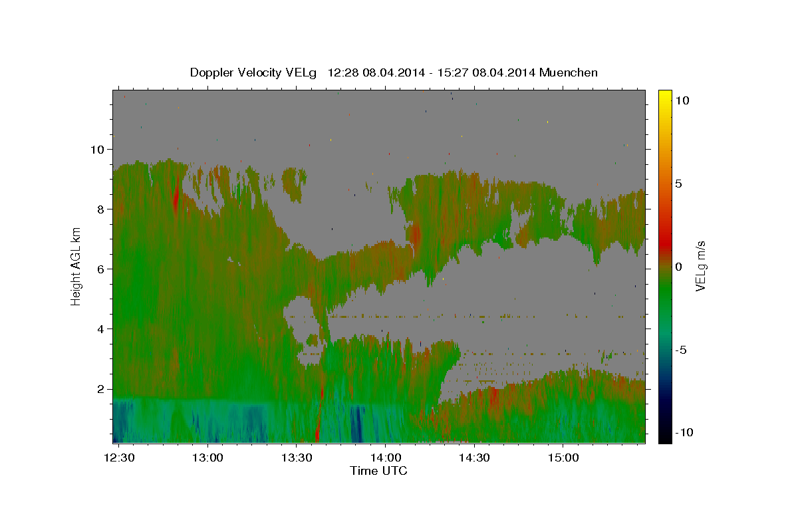Viewport: 798px width, 532px height.
Task: Click the 'Height AGL km' axis title
Action: [x=76, y=266]
